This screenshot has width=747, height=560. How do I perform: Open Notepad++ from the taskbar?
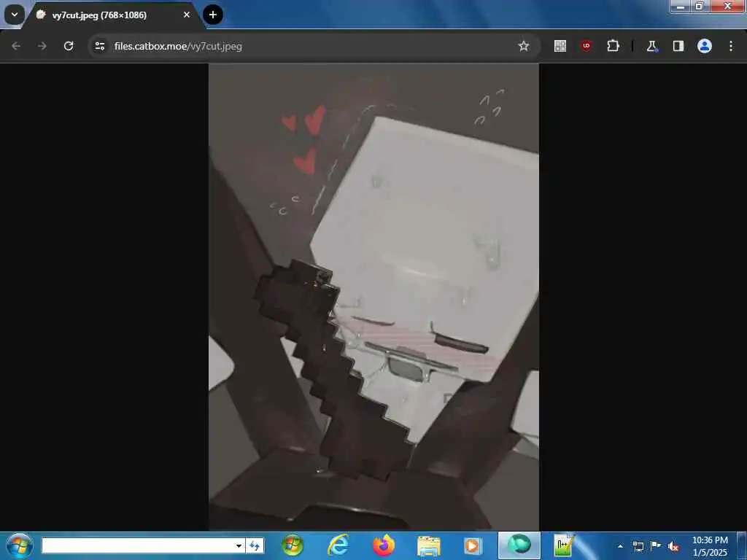pos(564,545)
